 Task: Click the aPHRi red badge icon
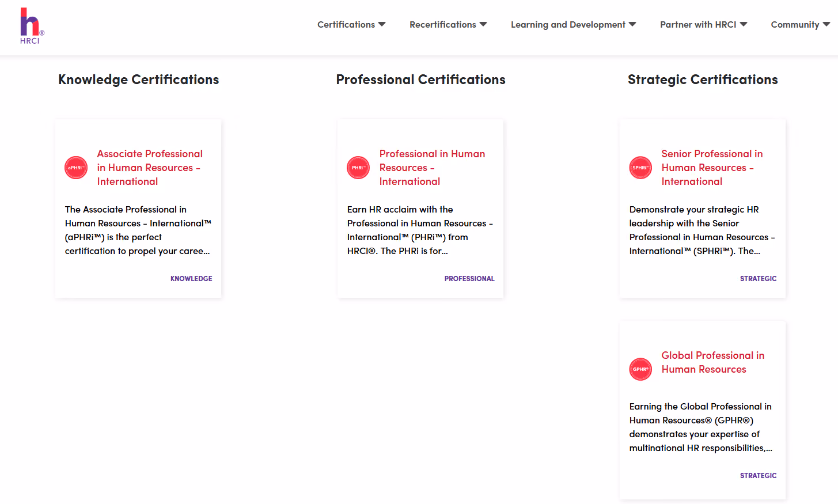(x=76, y=168)
